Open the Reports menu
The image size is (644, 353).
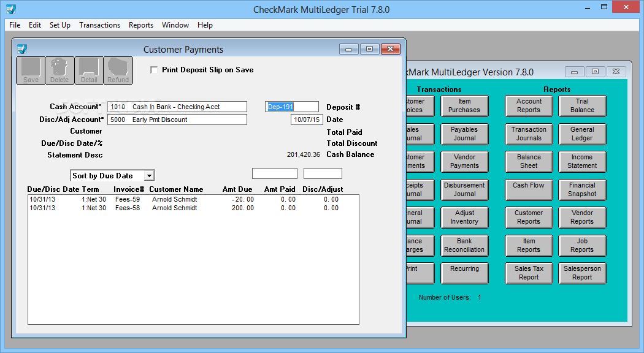tap(141, 25)
